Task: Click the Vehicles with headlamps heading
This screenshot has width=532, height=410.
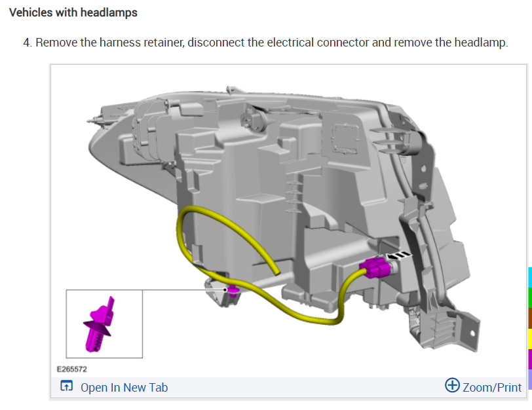Action: [x=73, y=12]
